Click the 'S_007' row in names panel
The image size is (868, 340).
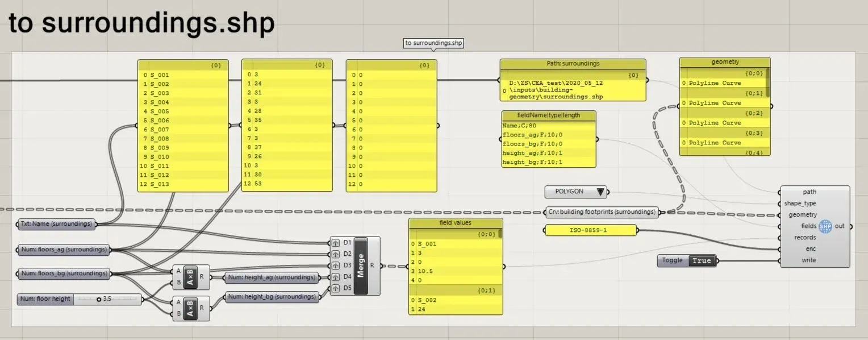pyautogui.click(x=183, y=130)
